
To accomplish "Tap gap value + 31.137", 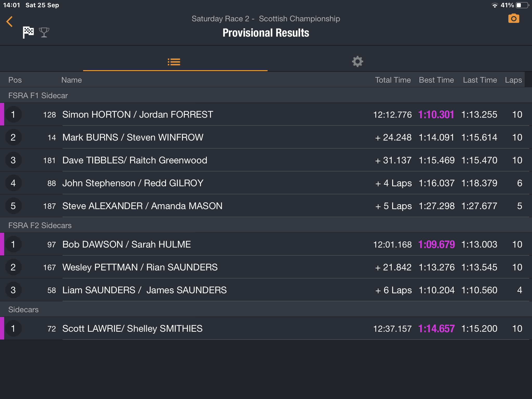I will coord(393,160).
